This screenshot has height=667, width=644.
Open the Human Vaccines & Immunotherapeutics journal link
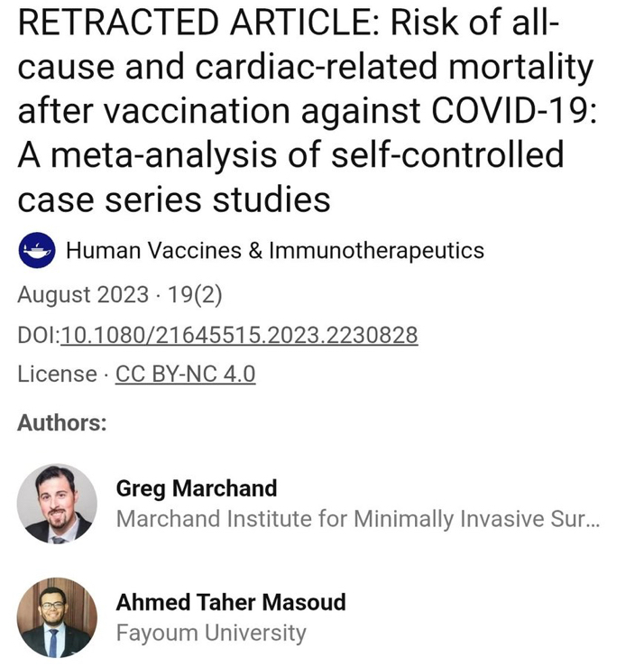(x=275, y=251)
